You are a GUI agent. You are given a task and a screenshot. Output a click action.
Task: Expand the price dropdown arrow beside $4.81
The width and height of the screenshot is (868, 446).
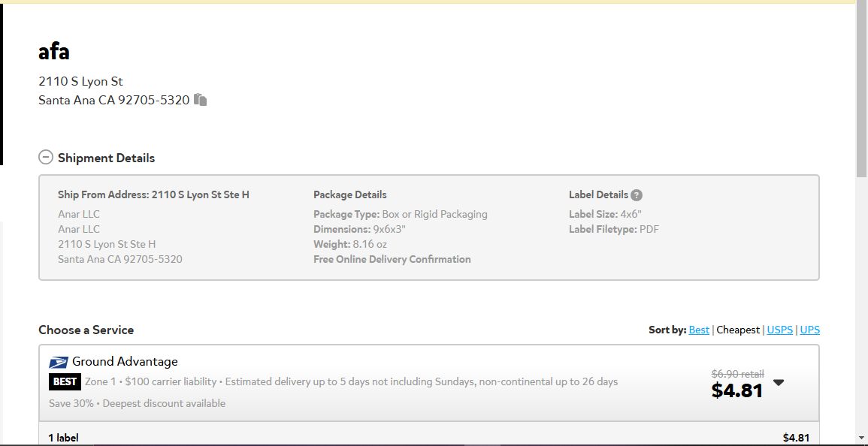[x=779, y=382]
